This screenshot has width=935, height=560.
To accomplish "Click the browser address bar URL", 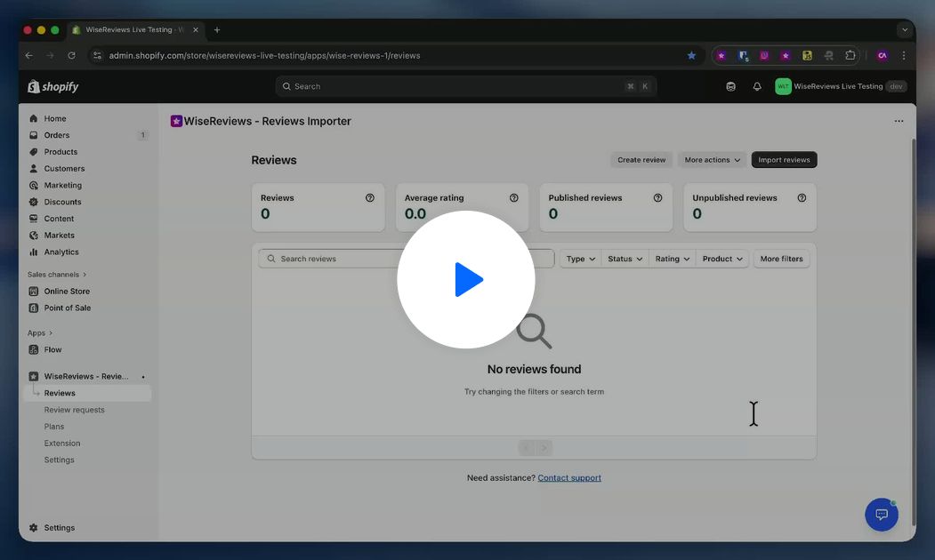I will [x=264, y=55].
